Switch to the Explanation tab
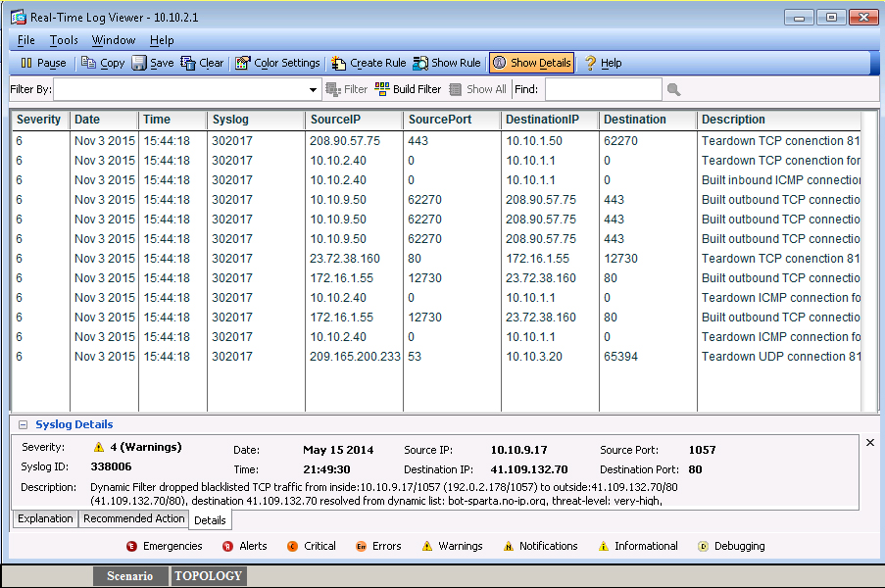 point(45,519)
